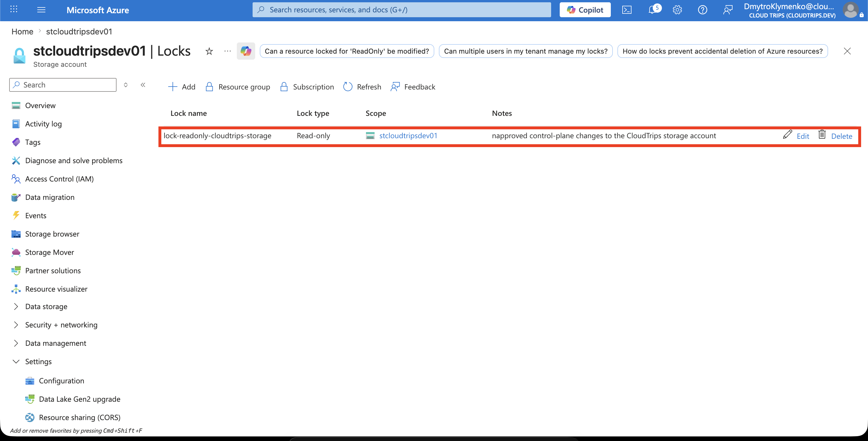The width and height of the screenshot is (868, 441).
Task: Ask 'Can a resource locked for ReadOnly be modified?'
Action: (x=347, y=51)
